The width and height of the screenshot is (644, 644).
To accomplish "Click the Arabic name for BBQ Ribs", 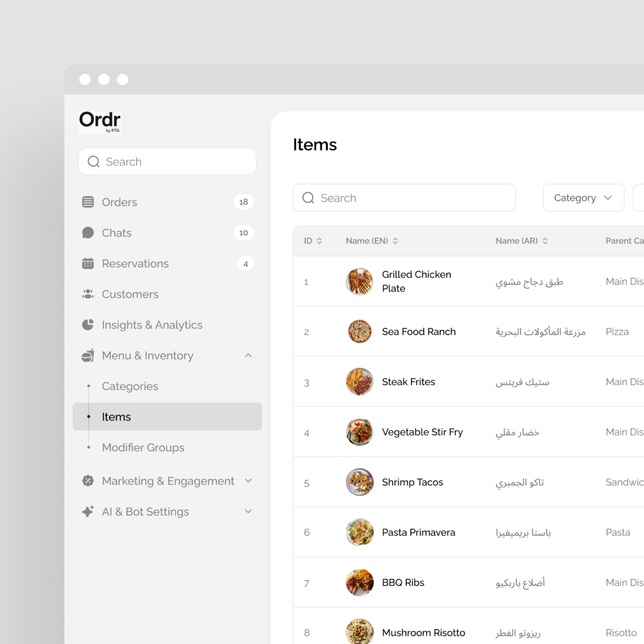I will 520,583.
